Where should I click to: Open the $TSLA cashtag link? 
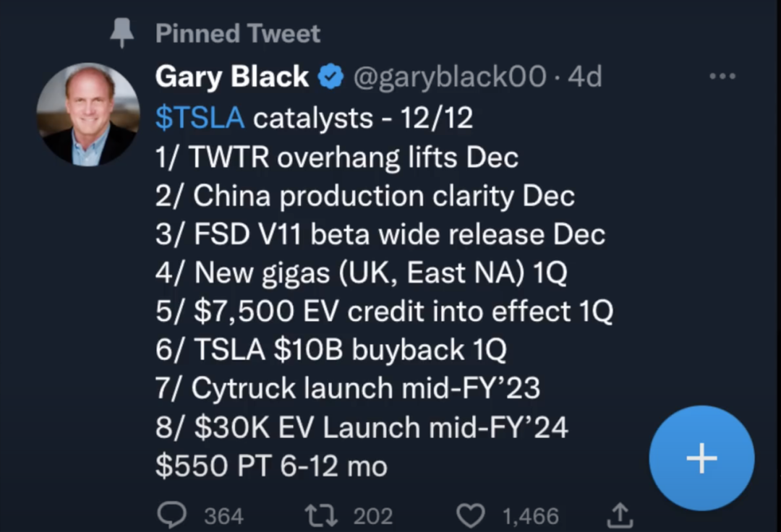[200, 118]
